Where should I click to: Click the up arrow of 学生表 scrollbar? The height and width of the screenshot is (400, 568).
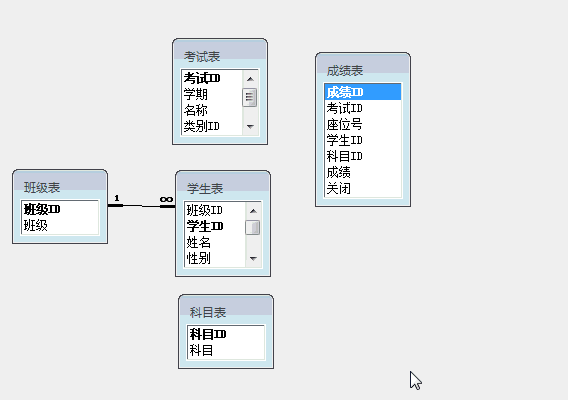(253, 211)
